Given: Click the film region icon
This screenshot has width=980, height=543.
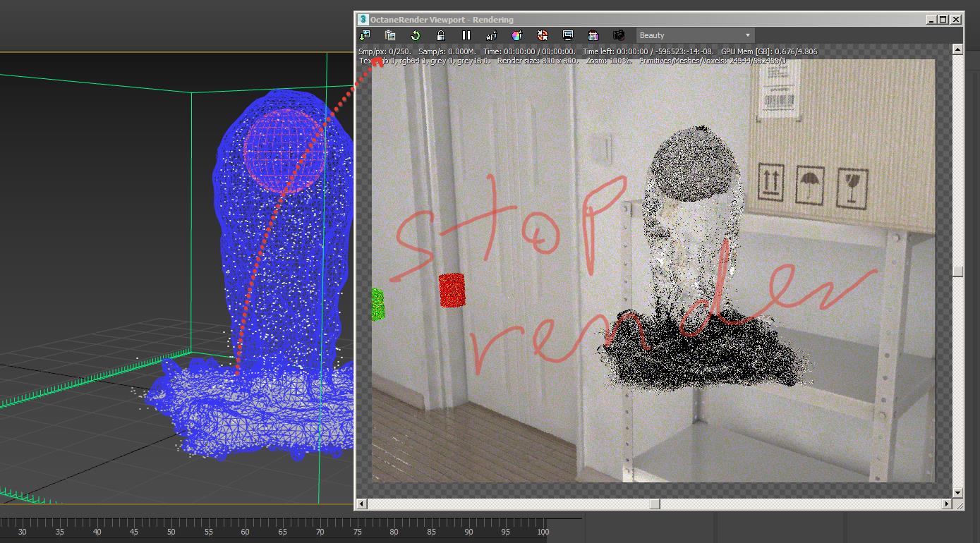Looking at the screenshot, I should tap(593, 35).
